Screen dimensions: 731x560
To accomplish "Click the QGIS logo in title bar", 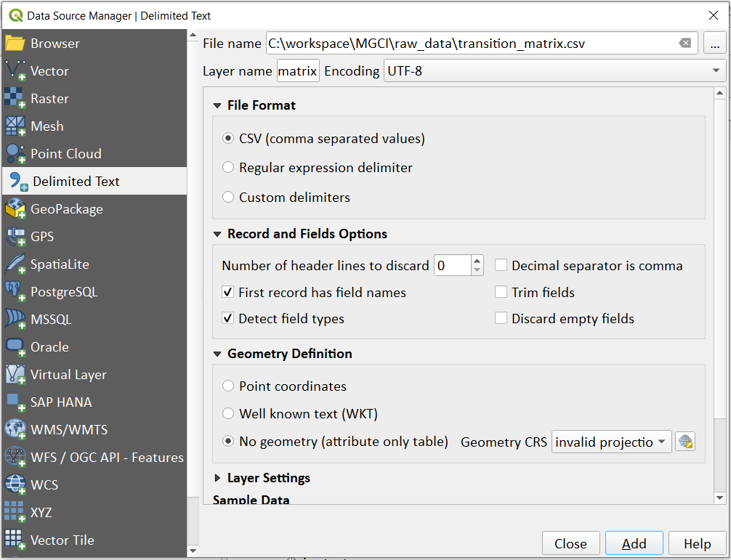I will point(15,15).
